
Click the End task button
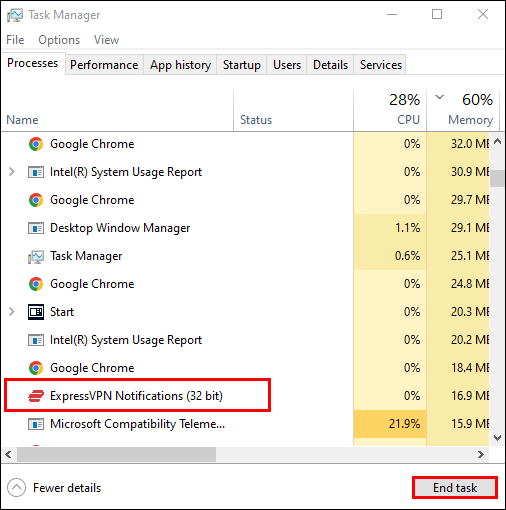click(455, 488)
